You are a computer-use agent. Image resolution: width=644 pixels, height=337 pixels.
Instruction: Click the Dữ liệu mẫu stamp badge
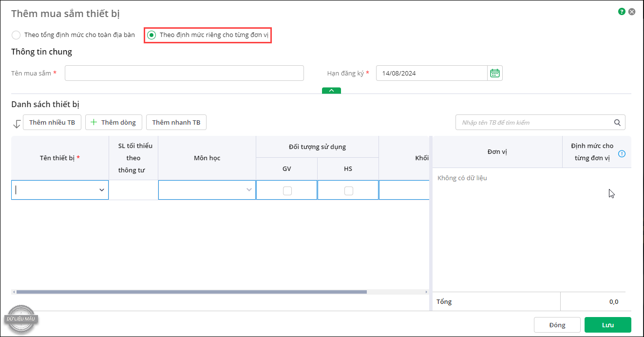(x=21, y=319)
